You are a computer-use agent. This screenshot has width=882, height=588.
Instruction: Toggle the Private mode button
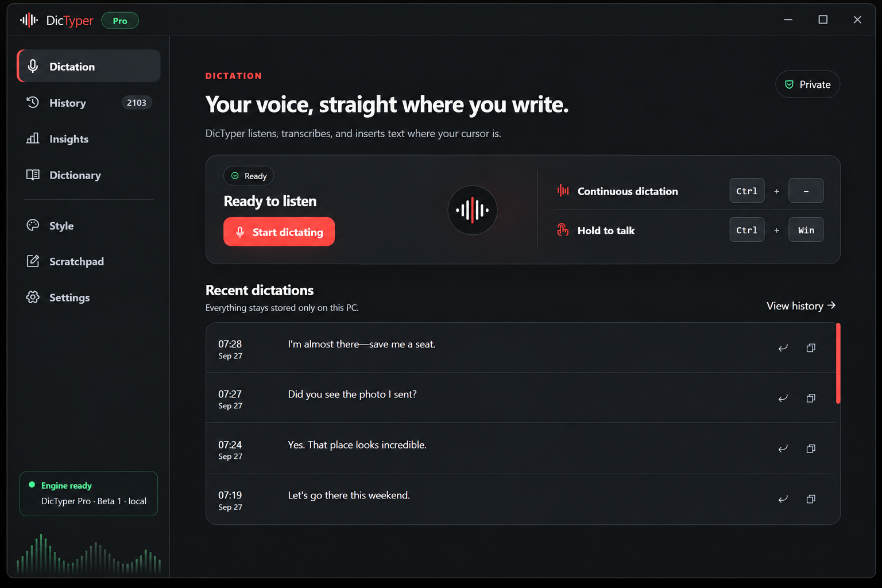click(807, 84)
